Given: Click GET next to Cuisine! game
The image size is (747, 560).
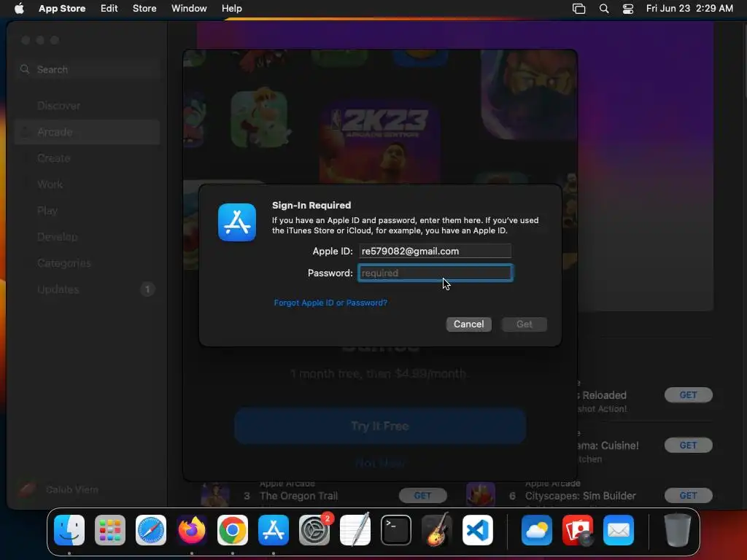Looking at the screenshot, I should tap(689, 446).
